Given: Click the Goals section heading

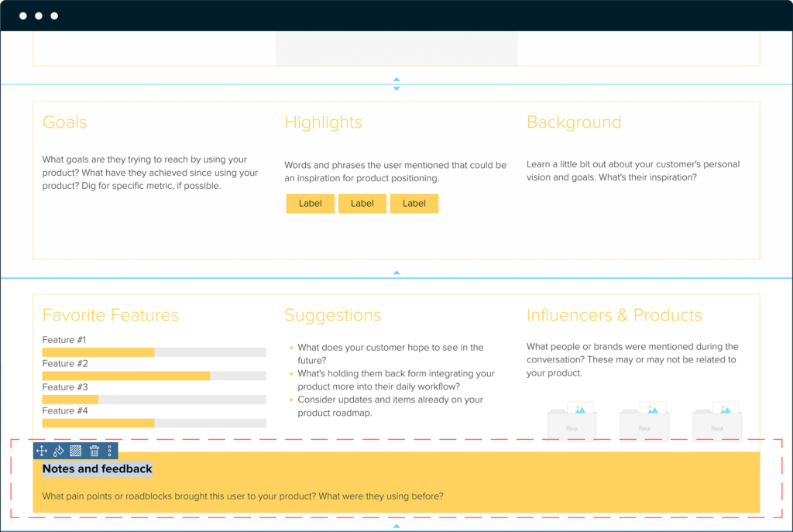Looking at the screenshot, I should pos(64,122).
